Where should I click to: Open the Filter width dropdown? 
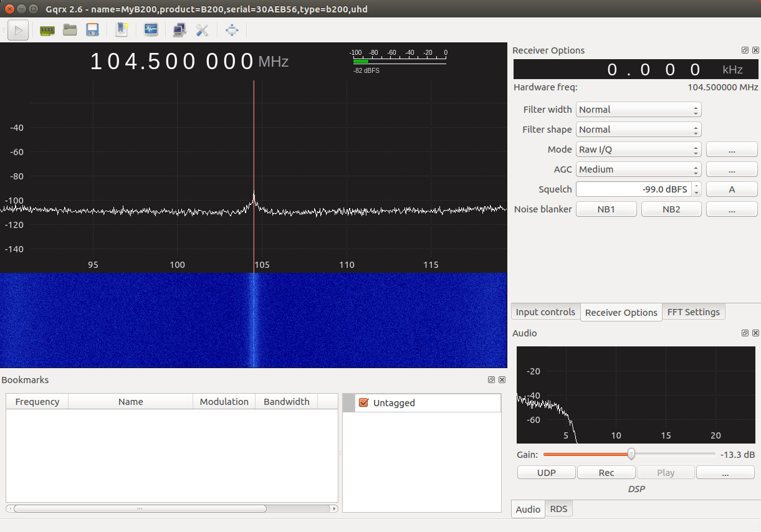pos(639,110)
